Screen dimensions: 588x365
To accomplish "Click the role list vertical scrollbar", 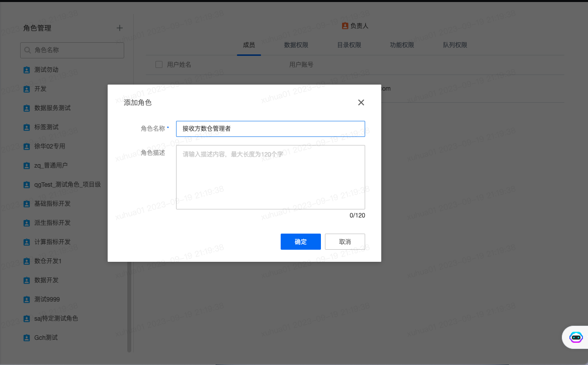I will [129, 307].
